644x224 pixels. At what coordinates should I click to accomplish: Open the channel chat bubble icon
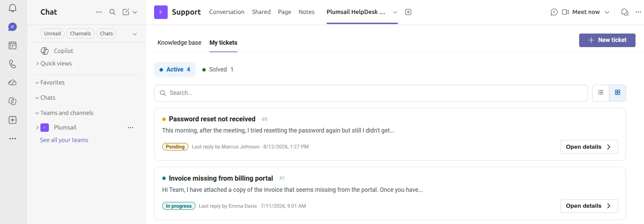click(x=554, y=12)
